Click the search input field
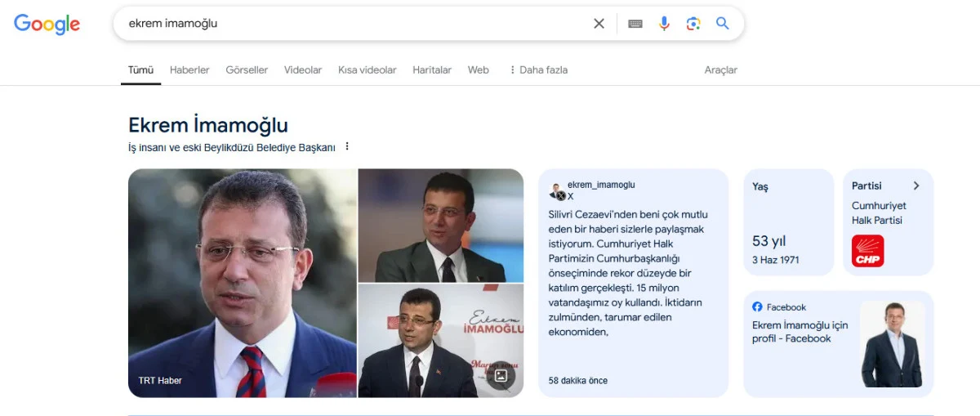 [x=356, y=24]
